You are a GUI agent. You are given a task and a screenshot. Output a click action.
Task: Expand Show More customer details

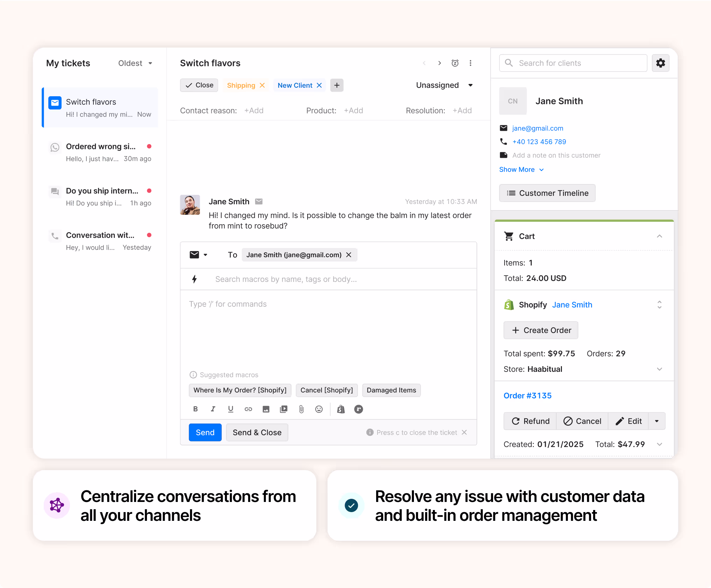[x=522, y=170]
